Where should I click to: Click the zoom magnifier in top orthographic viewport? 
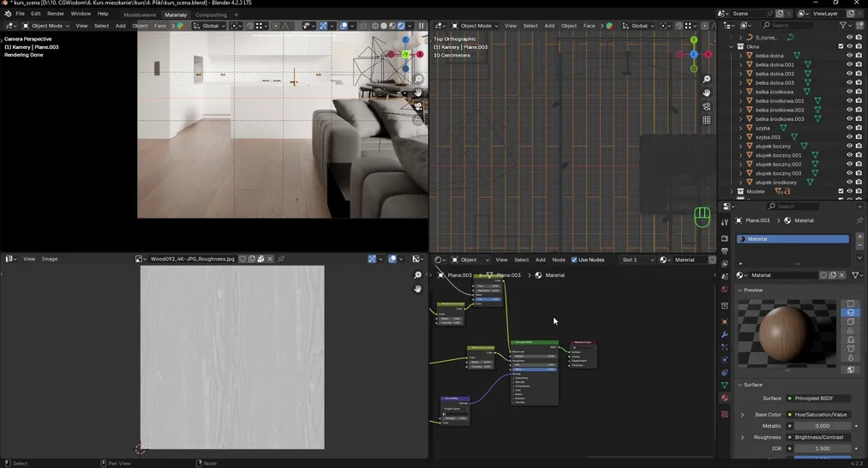tap(706, 79)
